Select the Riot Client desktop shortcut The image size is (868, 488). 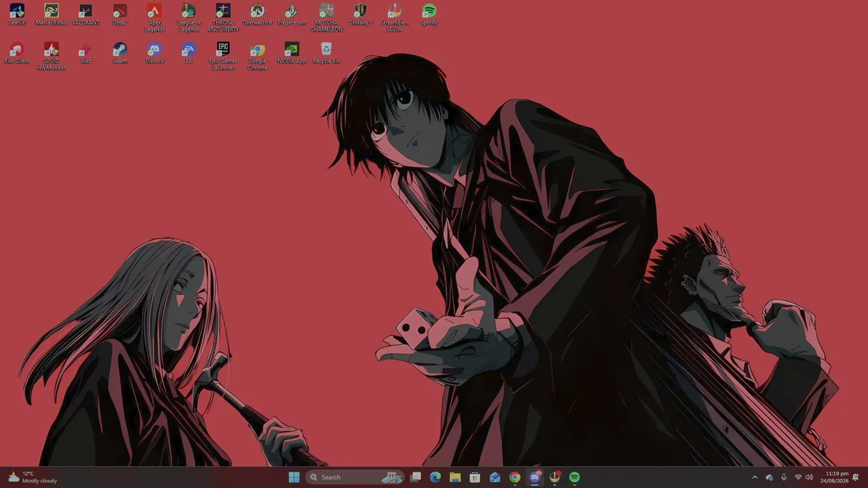[17, 54]
